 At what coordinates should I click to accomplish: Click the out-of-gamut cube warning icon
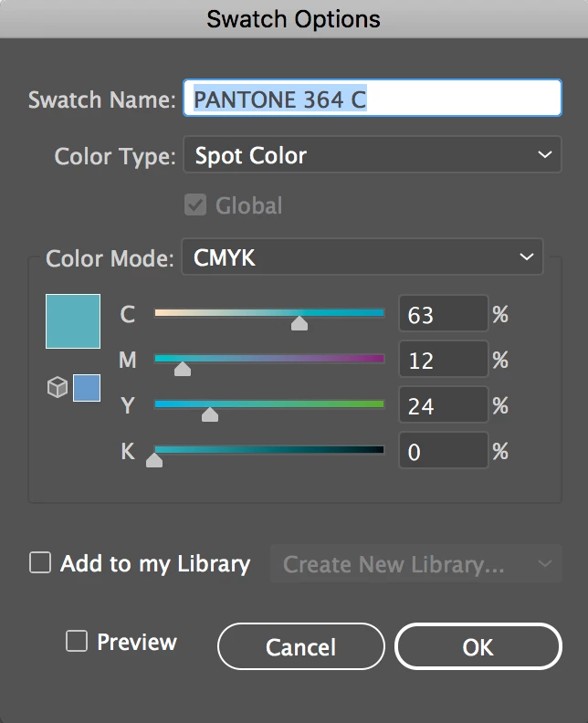57,388
